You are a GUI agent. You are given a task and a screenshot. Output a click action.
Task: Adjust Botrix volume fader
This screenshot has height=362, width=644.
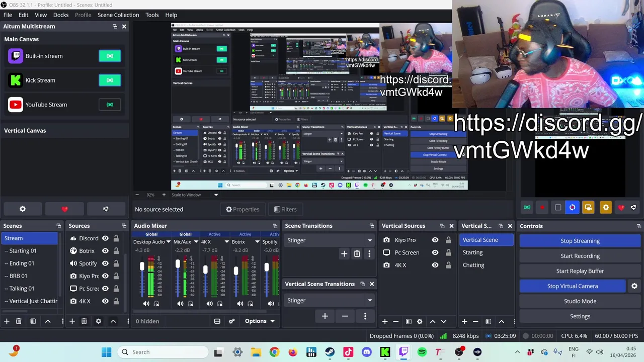click(236, 271)
